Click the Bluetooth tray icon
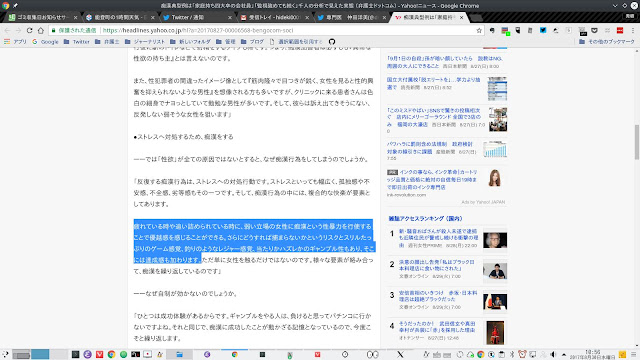Image resolution: width=640 pixels, height=360 pixels. pyautogui.click(x=512, y=354)
